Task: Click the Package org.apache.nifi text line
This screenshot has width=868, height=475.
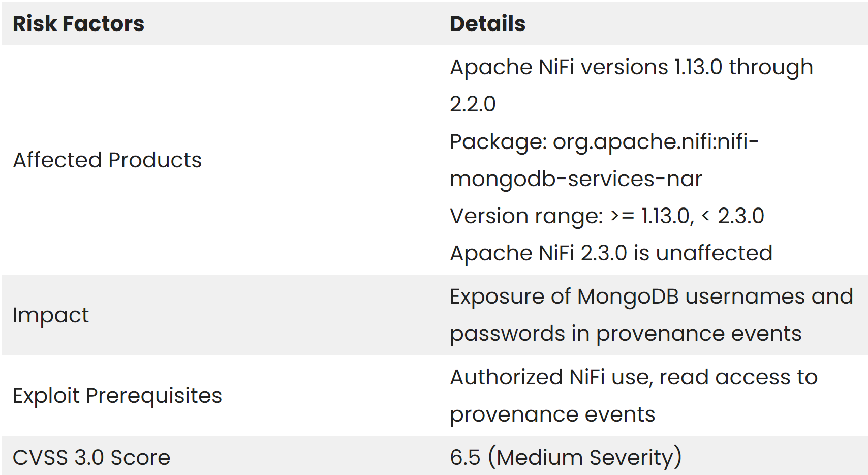Action: coord(604,142)
